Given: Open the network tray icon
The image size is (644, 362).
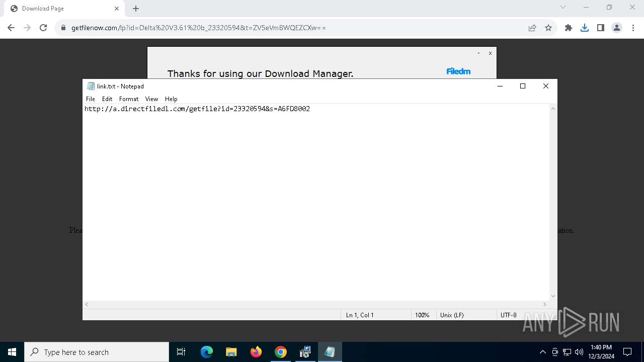Looking at the screenshot, I should (x=567, y=352).
